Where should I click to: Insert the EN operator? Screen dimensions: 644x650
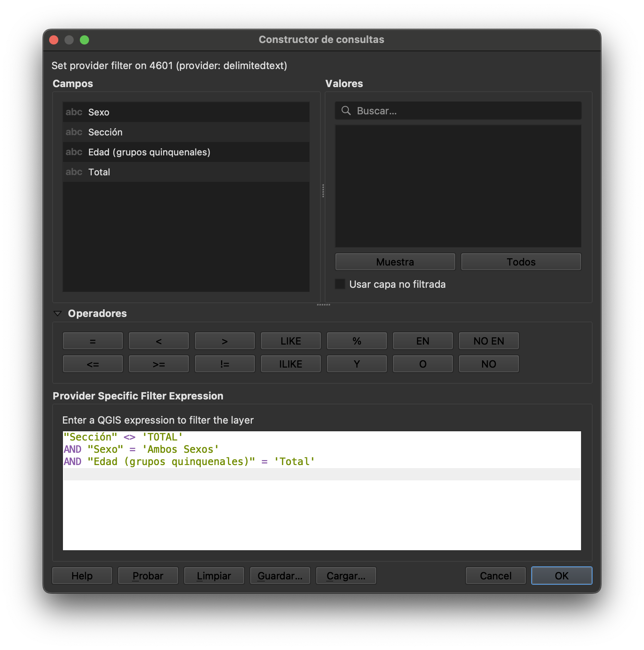click(423, 341)
